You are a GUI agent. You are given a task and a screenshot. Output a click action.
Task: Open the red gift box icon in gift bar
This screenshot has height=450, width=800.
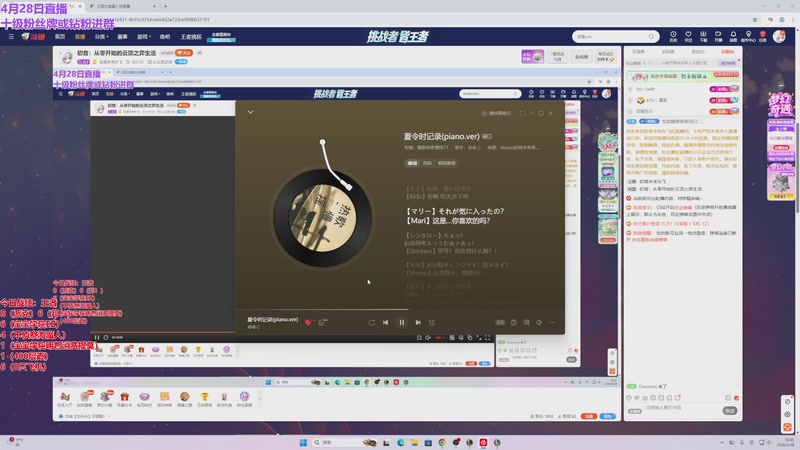click(x=124, y=397)
